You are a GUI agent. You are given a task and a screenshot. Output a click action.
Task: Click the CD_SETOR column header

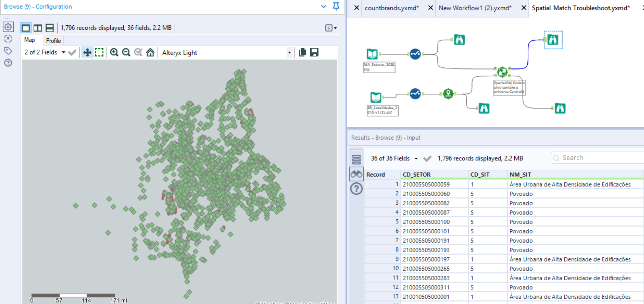tap(417, 175)
